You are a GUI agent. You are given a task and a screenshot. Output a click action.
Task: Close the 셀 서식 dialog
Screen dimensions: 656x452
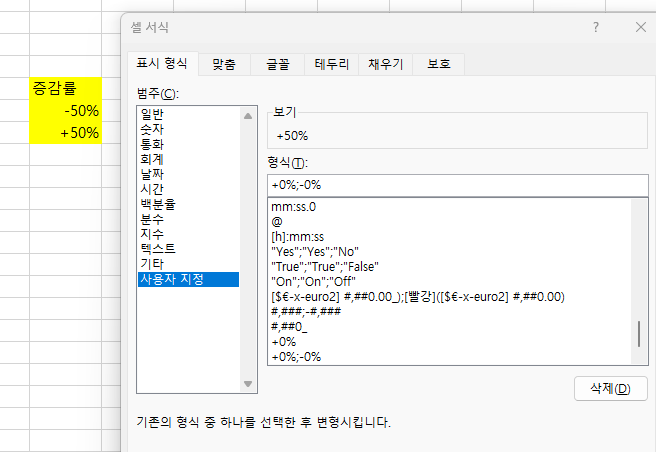tap(641, 28)
